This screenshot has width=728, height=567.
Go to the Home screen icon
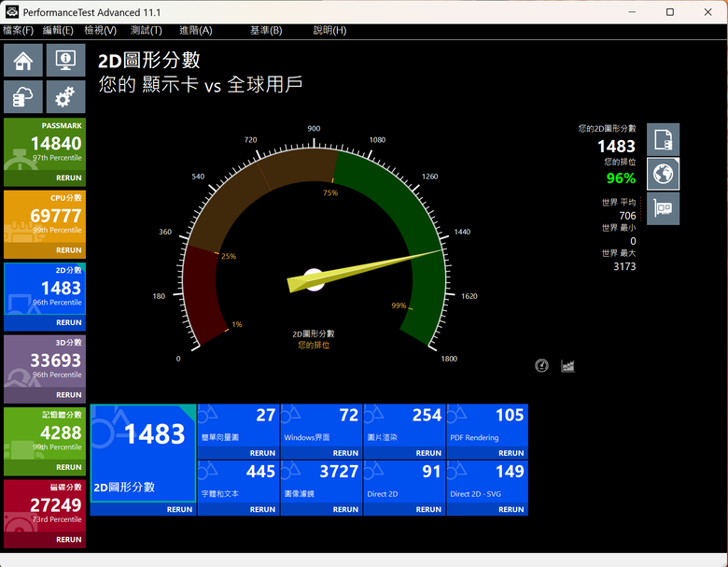pos(23,60)
